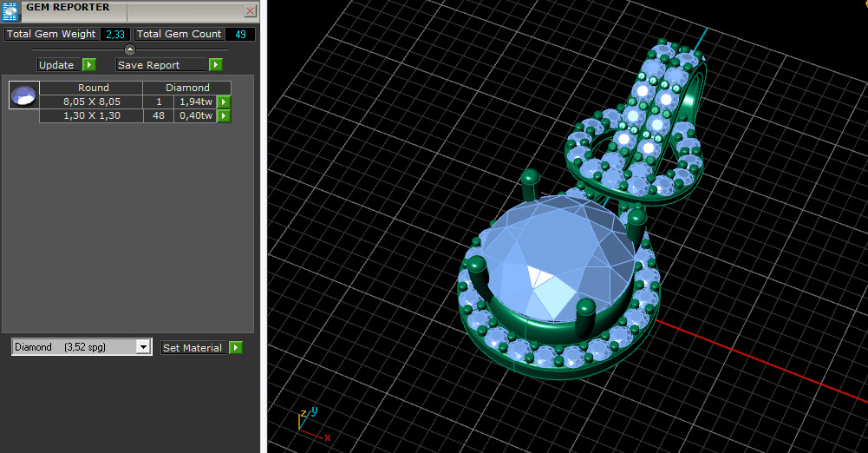Click the green arrow next to Set Material

[236, 348]
